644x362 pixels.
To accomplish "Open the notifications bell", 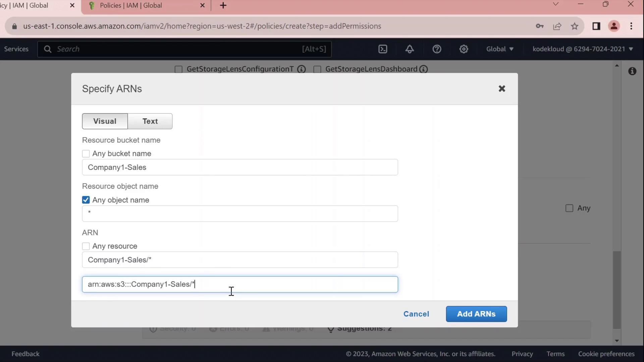I will tap(410, 49).
